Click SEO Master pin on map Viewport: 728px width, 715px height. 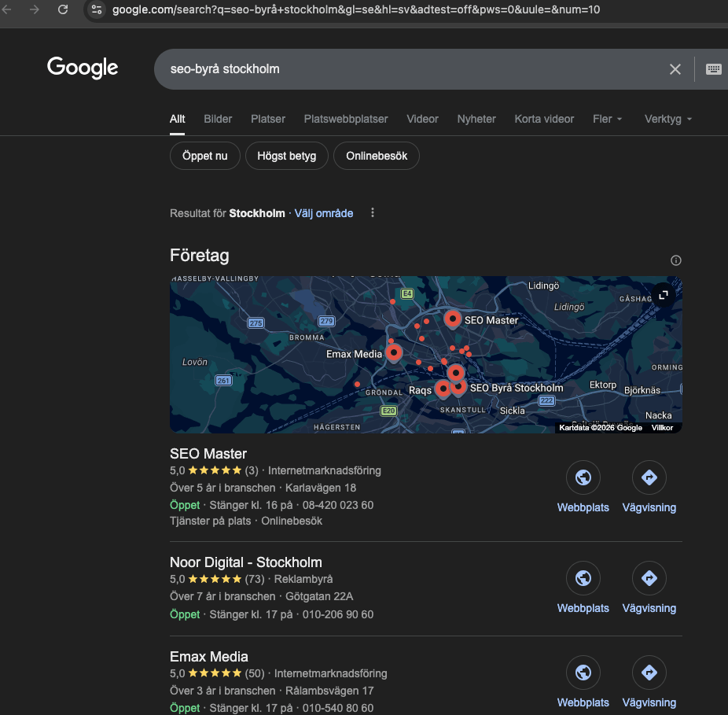(x=452, y=319)
